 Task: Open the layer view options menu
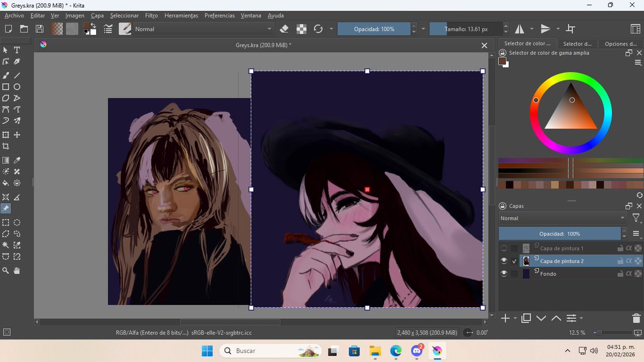pos(636,234)
